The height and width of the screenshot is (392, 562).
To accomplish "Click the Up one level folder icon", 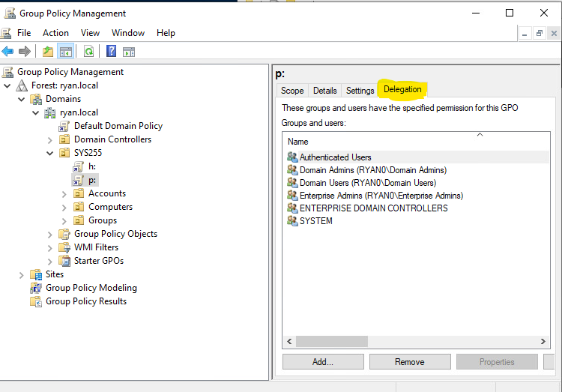I will pos(48,52).
